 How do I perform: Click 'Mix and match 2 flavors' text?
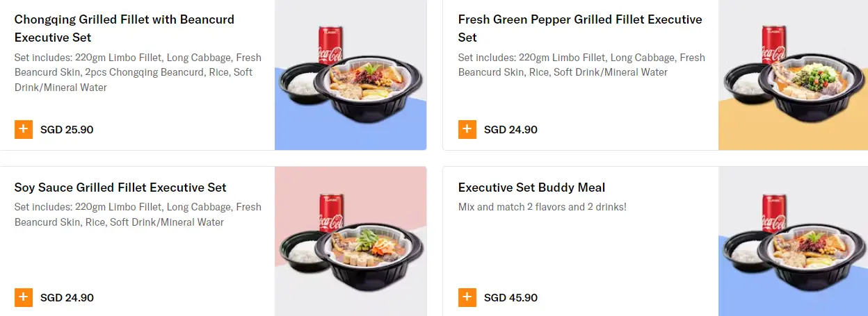[542, 207]
